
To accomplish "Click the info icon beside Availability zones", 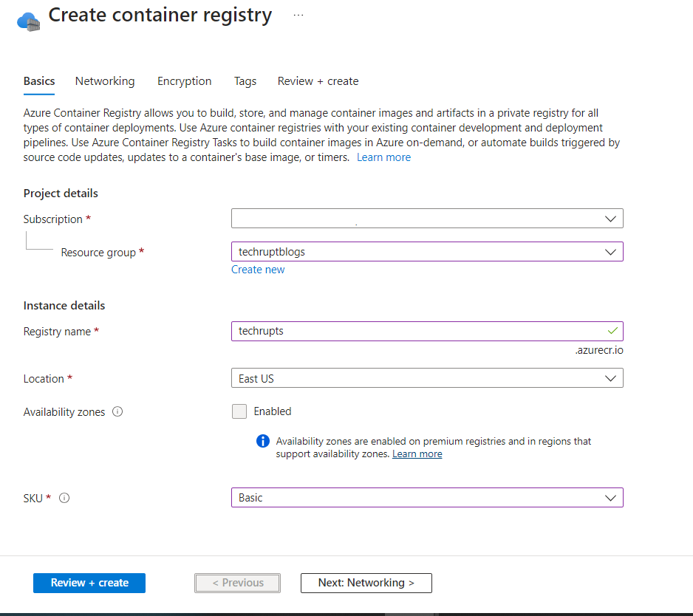I will [117, 411].
